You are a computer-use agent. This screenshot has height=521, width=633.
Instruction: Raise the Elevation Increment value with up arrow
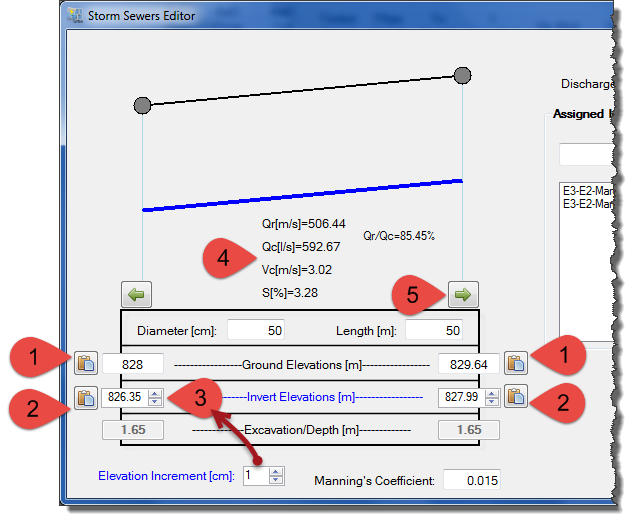(276, 472)
